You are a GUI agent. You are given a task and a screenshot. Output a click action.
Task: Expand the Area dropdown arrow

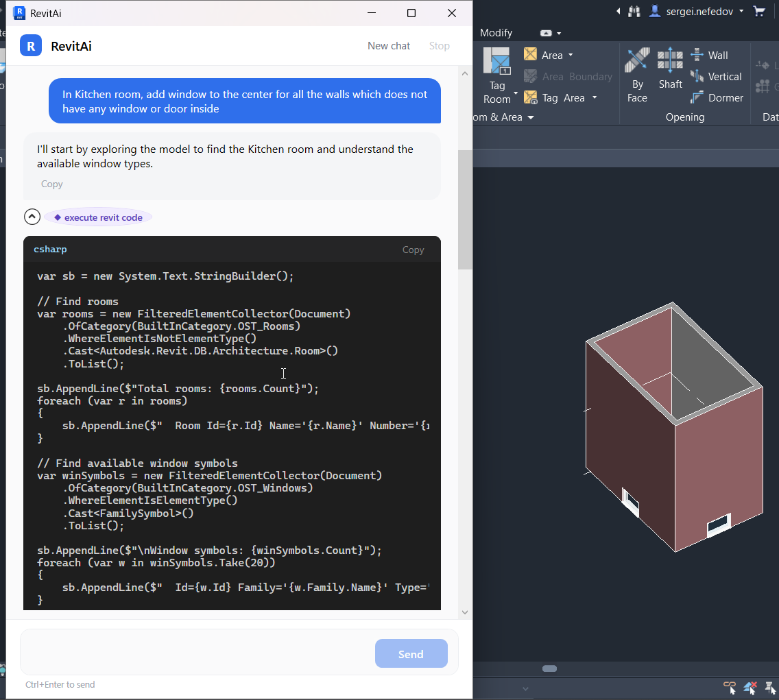click(571, 55)
